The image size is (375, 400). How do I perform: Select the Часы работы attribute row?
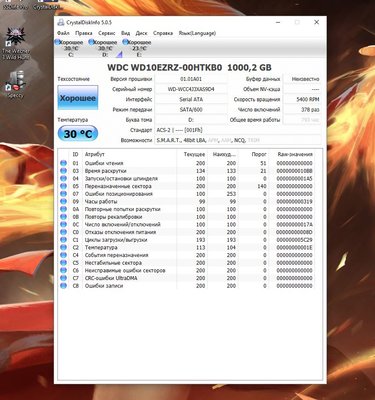coord(186,202)
